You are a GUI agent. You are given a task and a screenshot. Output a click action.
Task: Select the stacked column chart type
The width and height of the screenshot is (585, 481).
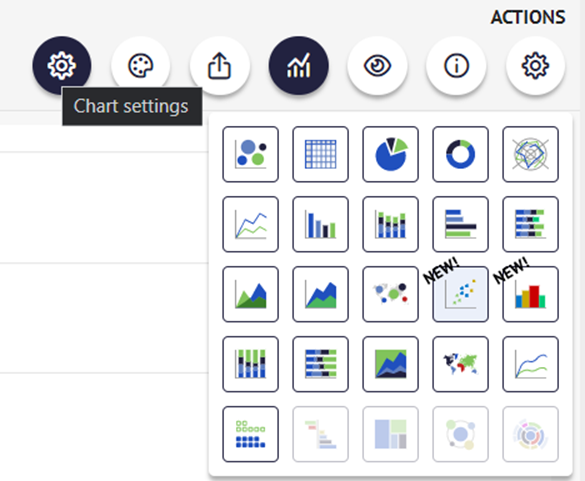[390, 224]
